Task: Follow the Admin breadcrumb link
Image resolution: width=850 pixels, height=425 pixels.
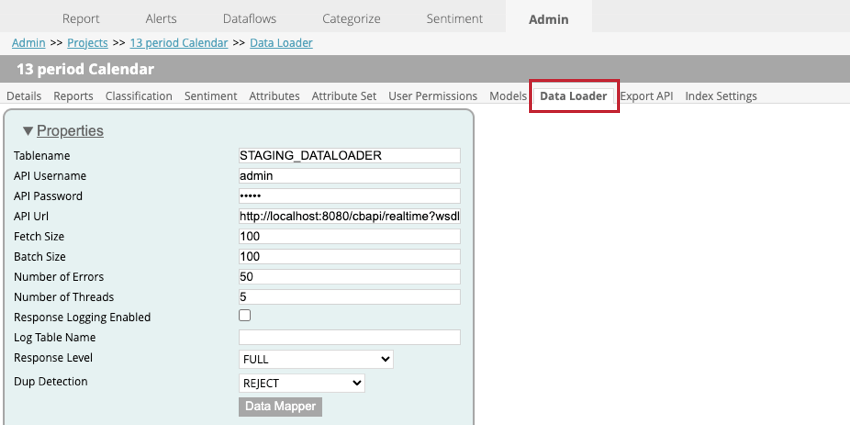Action: (x=28, y=43)
